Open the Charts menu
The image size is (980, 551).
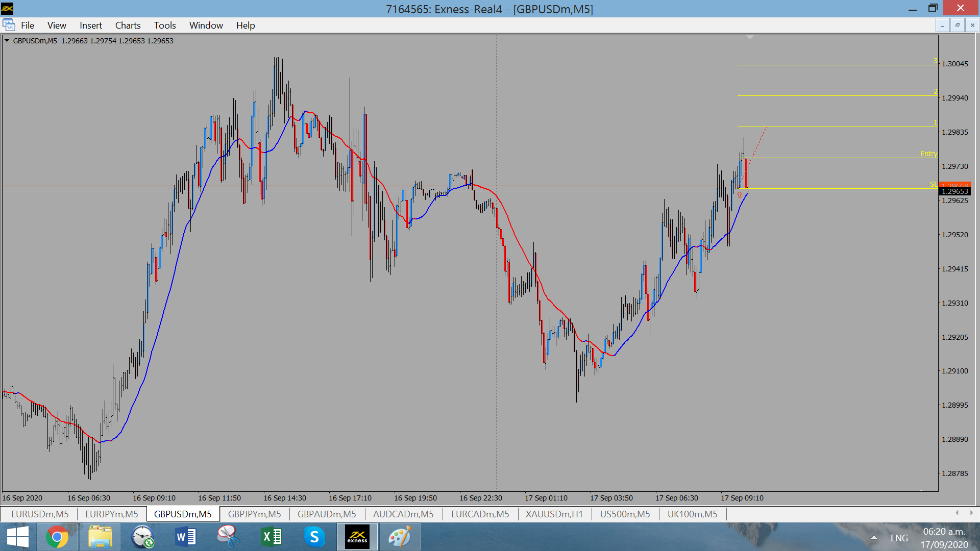coord(128,25)
